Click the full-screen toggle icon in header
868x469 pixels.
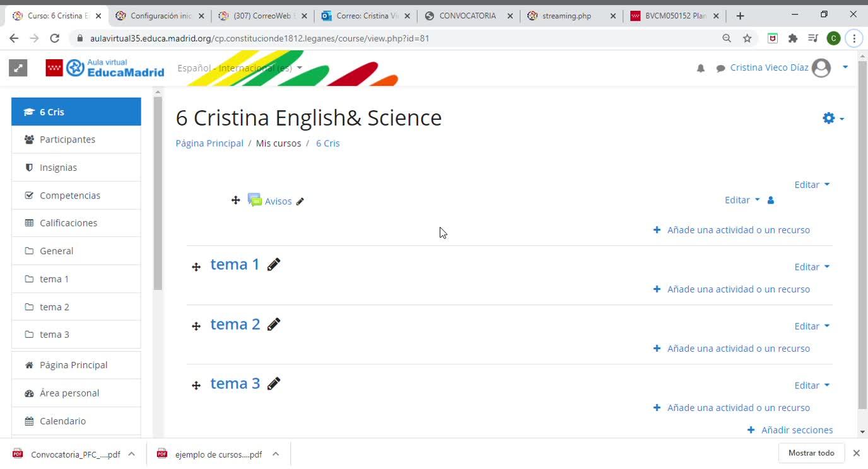(18, 68)
